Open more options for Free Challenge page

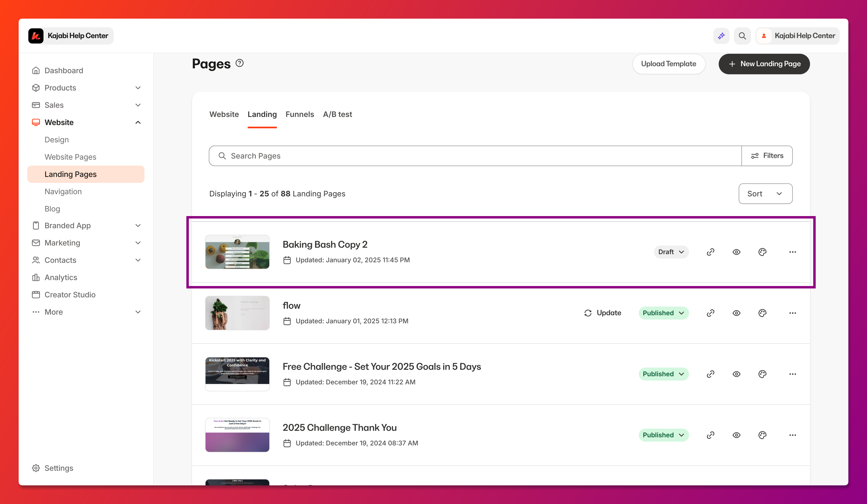pos(793,374)
